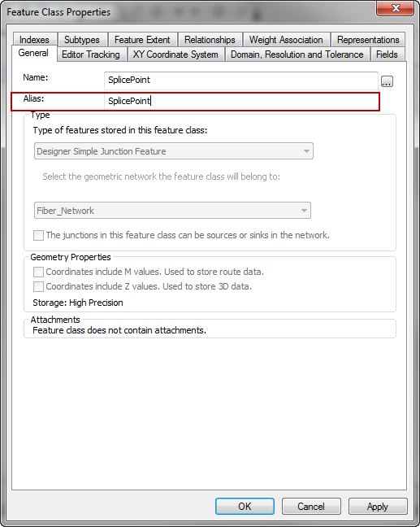Switch to the Fields tab
Image resolution: width=420 pixels, height=527 pixels.
pyautogui.click(x=387, y=54)
